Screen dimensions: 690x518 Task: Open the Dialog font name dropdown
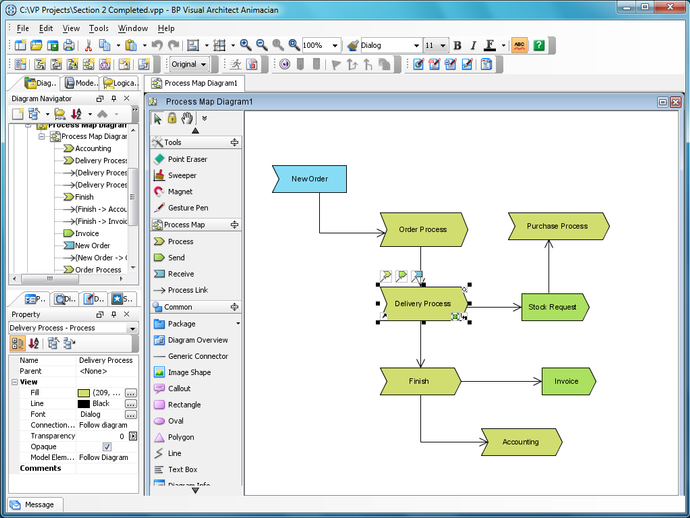click(x=416, y=45)
